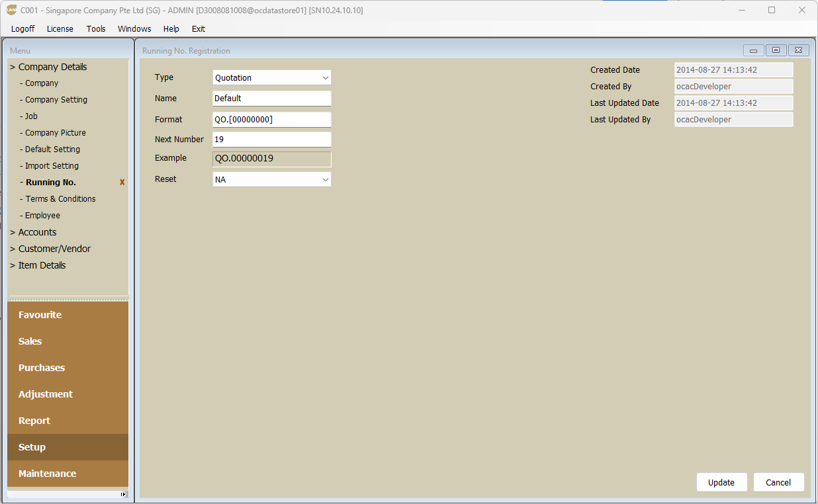This screenshot has height=504, width=818.
Task: Click the app logo icon in title bar
Action: point(11,10)
